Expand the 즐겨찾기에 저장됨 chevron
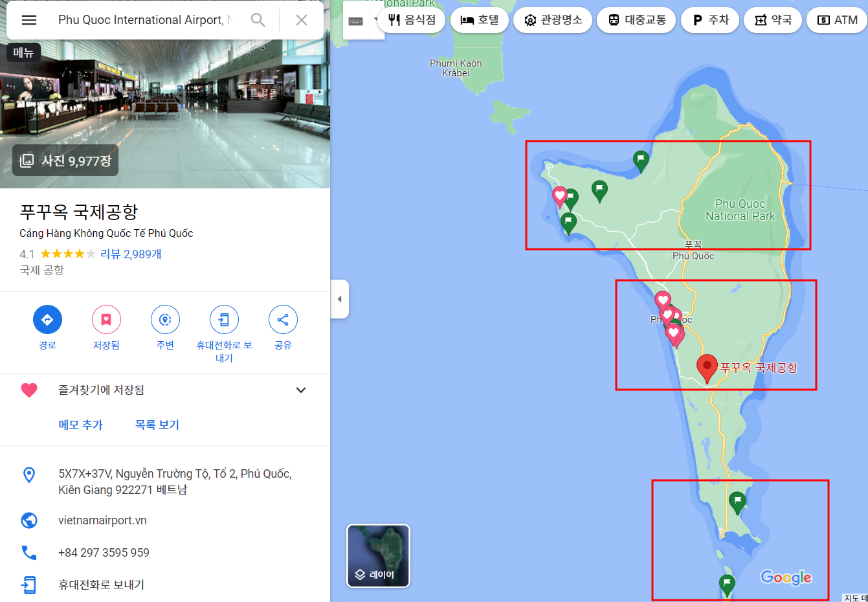Screen dimensions: 868x602 click(301, 390)
